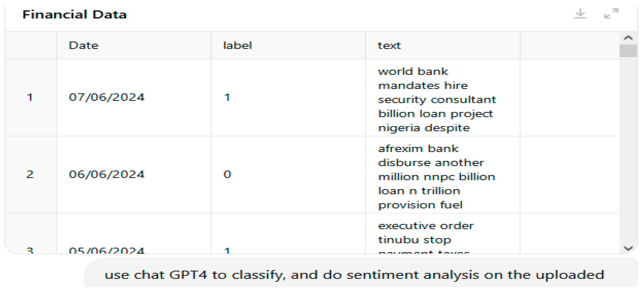
Task: Click the world bank mandates text cell
Action: click(436, 99)
